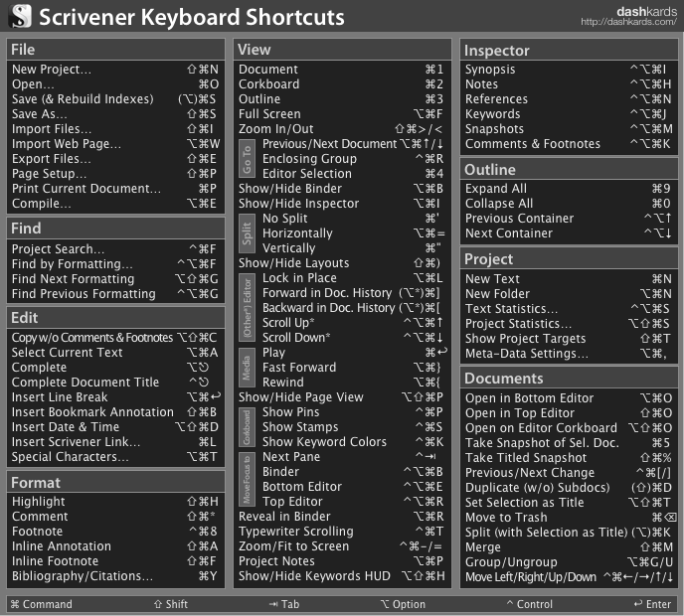This screenshot has height=616, width=684.
Task: Click the Zoom In/Out row
Action: (x=342, y=129)
